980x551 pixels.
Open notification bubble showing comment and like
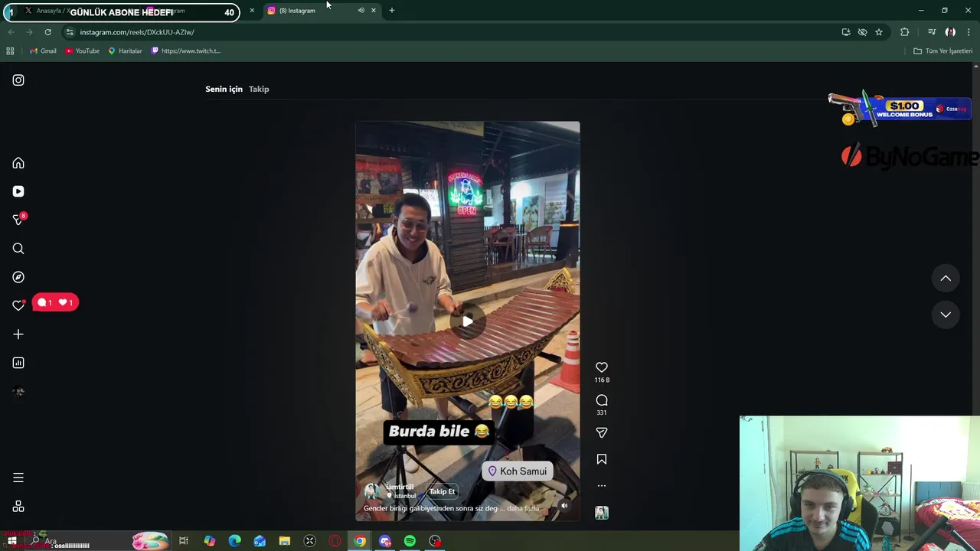click(x=55, y=303)
